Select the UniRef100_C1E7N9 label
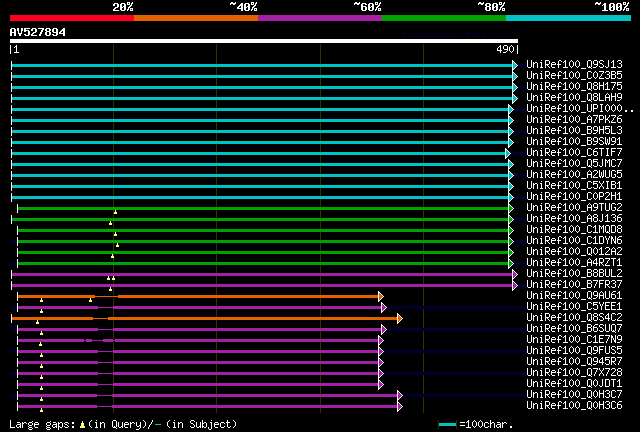This screenshot has width=640, height=432. click(574, 340)
